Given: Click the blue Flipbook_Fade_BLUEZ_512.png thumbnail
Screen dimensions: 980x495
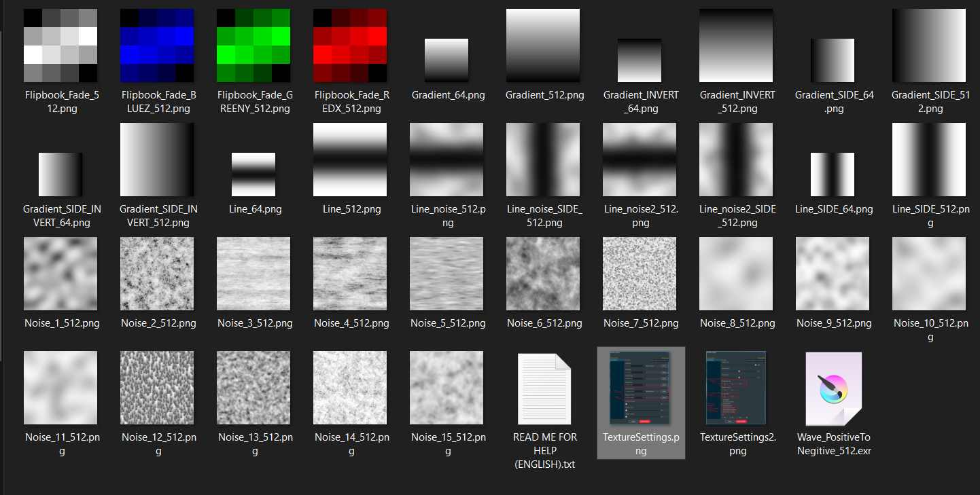Looking at the screenshot, I should (x=157, y=45).
